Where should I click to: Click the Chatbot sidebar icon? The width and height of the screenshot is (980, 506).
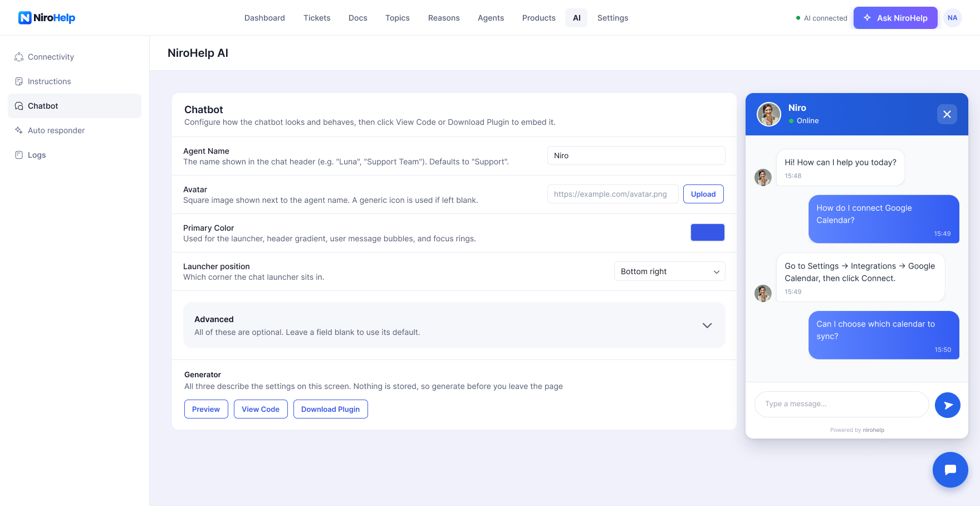19,106
